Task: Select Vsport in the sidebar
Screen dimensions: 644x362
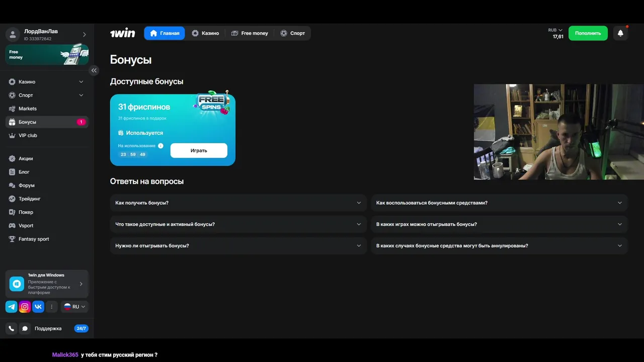Action: point(47,226)
